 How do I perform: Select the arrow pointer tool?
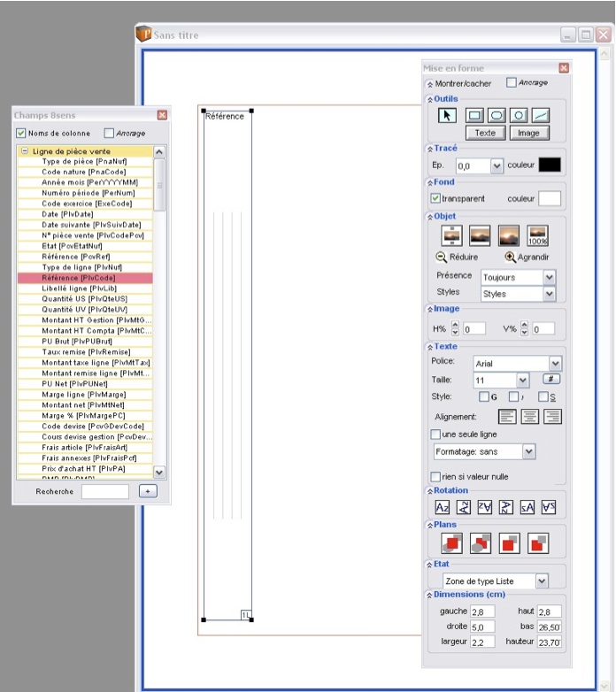(x=447, y=116)
